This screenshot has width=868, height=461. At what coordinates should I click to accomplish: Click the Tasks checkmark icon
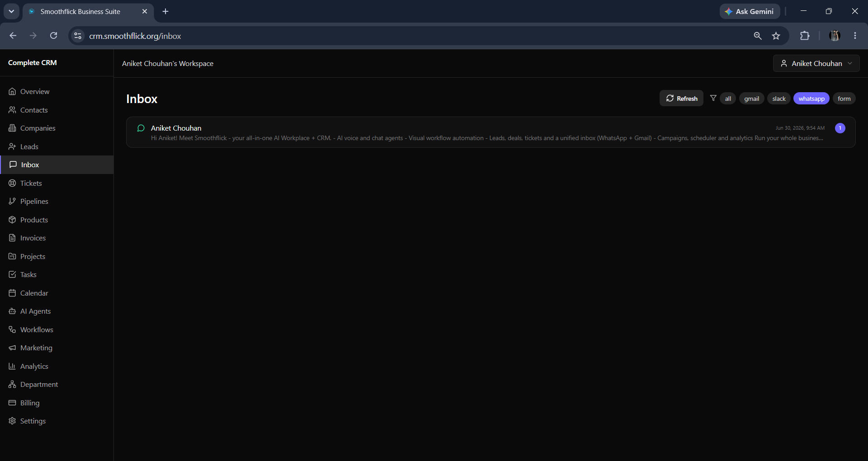[12, 274]
